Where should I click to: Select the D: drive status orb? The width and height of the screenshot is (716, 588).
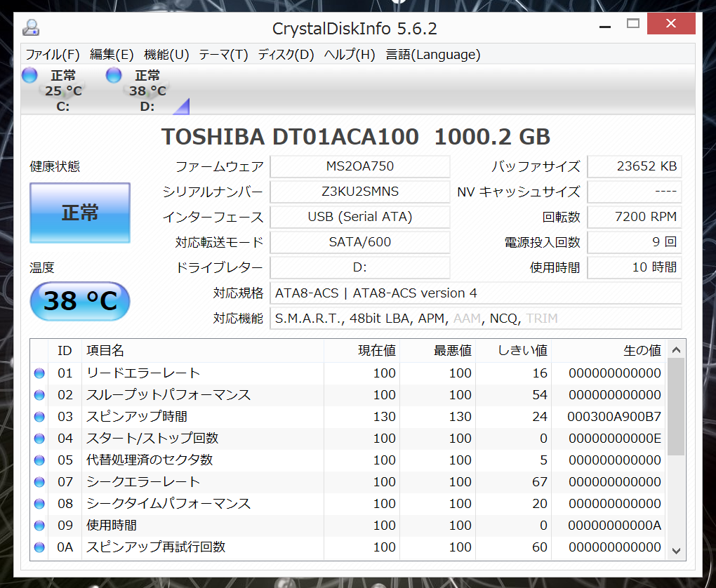click(x=114, y=75)
